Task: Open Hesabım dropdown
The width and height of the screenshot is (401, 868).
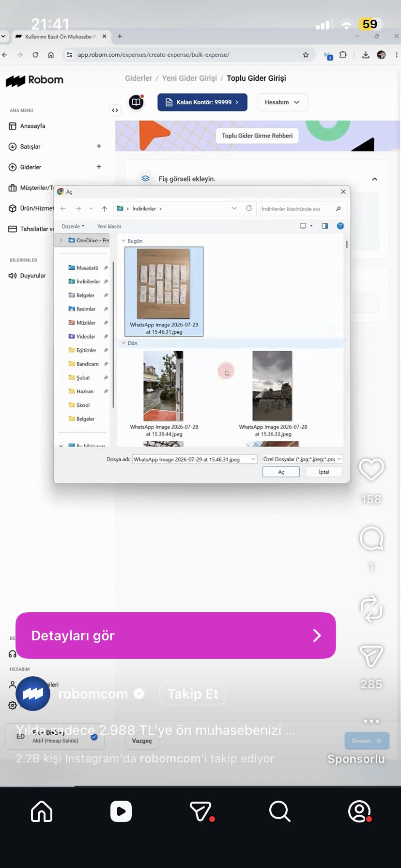Action: [x=282, y=102]
